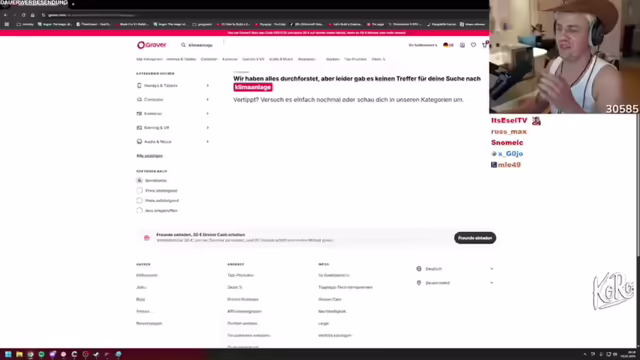Open the Chrome taskbar icon

coord(30,354)
